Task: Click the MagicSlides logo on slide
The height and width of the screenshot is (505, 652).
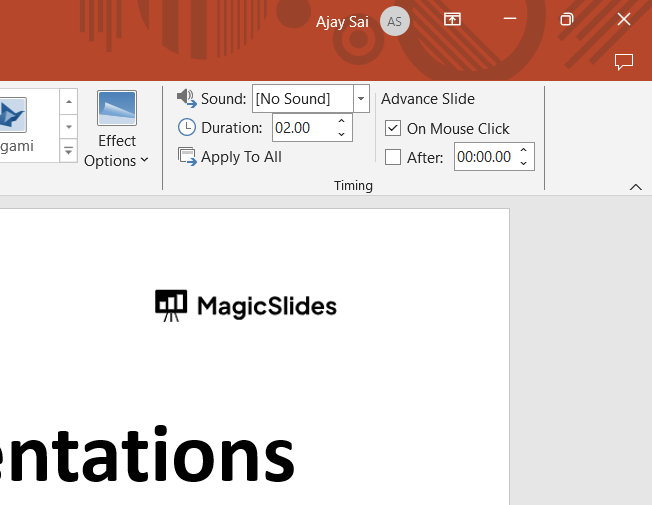Action: click(x=246, y=306)
